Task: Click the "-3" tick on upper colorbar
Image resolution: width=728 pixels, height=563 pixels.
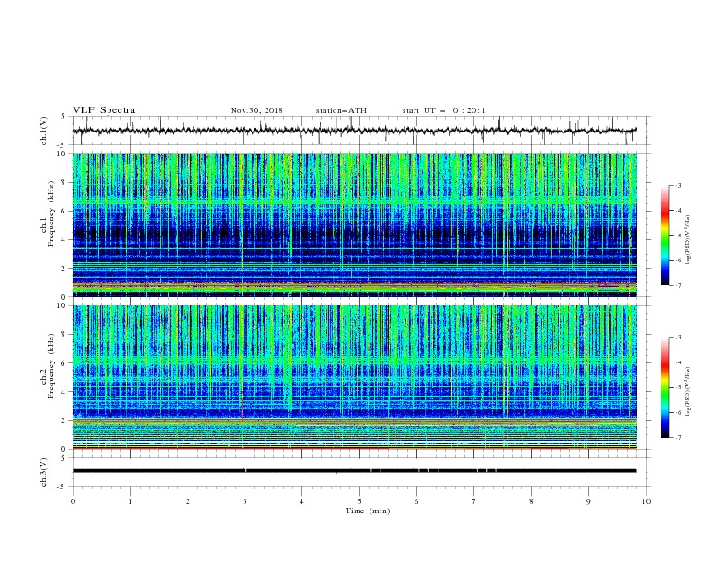Action: click(x=677, y=185)
